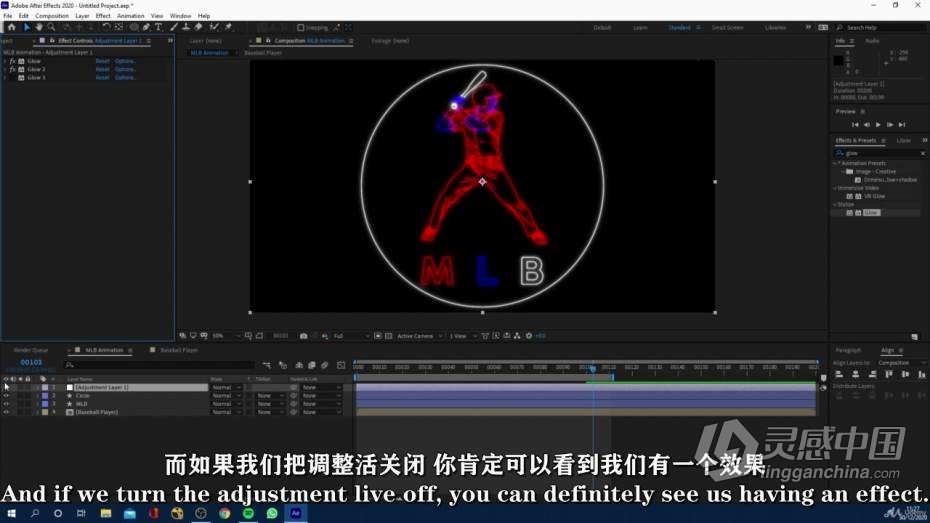Toggle fx switch for the Glow 2 effect
Screen dimensions: 930x523
pyautogui.click(x=12, y=69)
